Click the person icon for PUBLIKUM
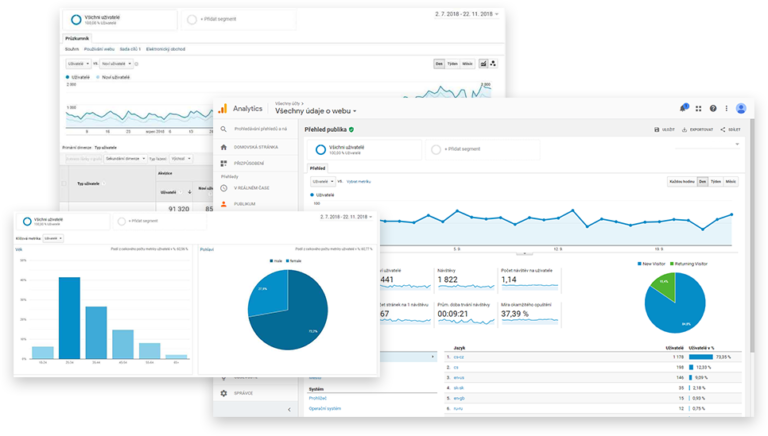Viewport: 768px width, 436px height. [x=223, y=204]
